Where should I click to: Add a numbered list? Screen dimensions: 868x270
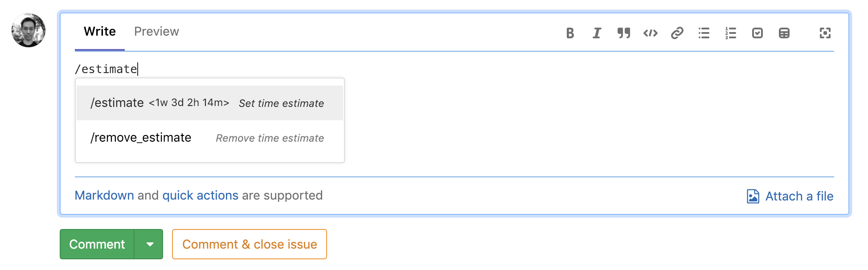[x=730, y=33]
